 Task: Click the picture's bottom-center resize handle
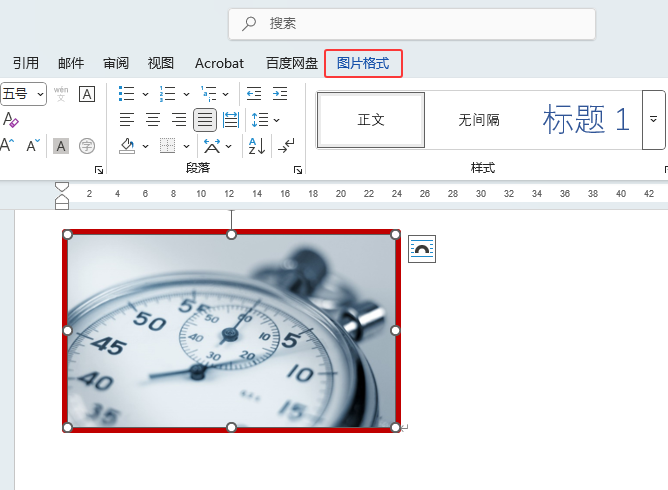[x=231, y=427]
